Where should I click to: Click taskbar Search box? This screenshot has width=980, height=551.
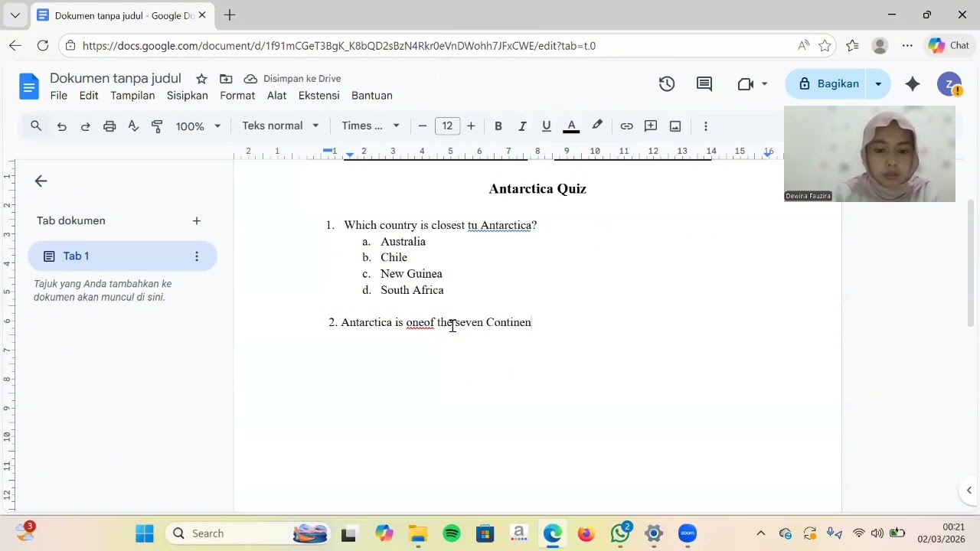coord(247,533)
